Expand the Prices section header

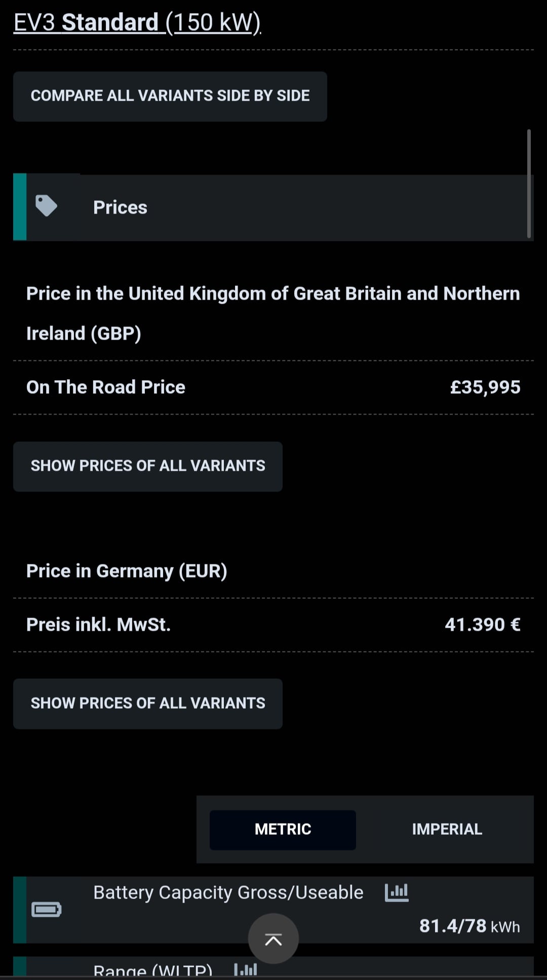273,207
